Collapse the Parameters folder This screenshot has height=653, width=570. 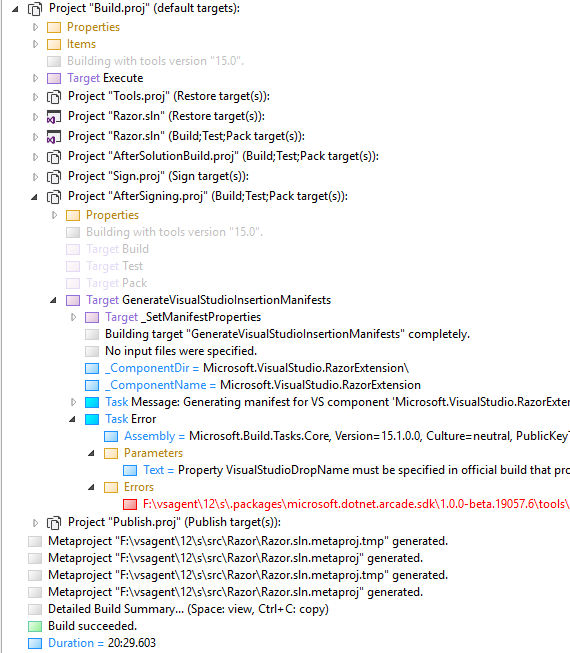point(92,454)
